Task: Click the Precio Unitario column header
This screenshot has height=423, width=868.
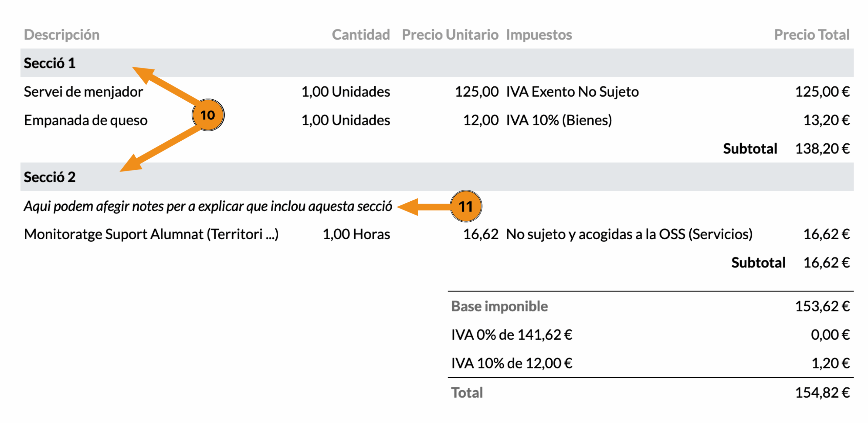Action: tap(450, 35)
